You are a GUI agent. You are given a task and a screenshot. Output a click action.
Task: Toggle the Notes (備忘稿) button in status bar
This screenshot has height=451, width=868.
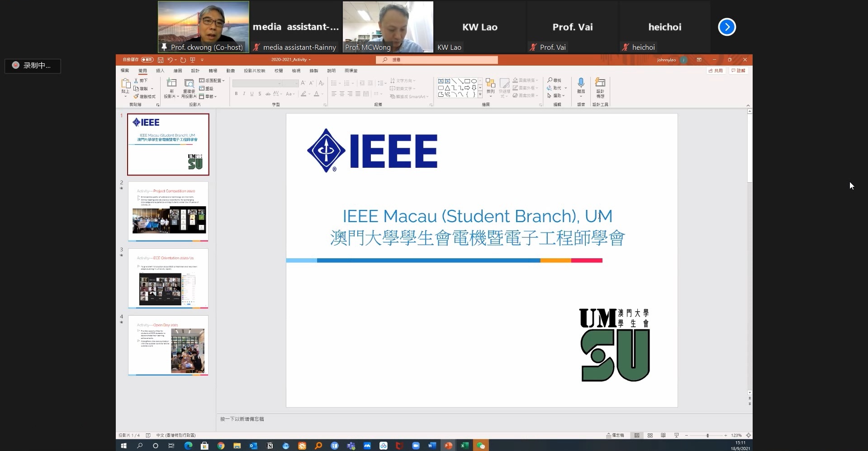coord(615,435)
